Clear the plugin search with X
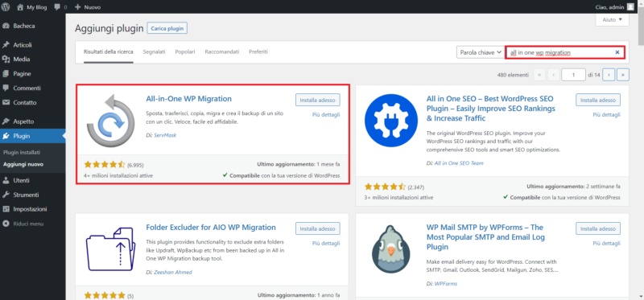The width and height of the screenshot is (644, 300). (617, 52)
